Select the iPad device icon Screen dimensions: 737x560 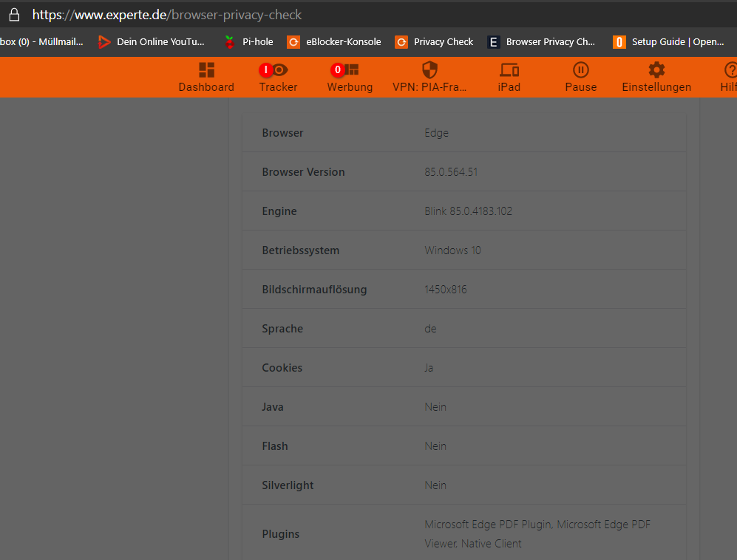(x=509, y=70)
